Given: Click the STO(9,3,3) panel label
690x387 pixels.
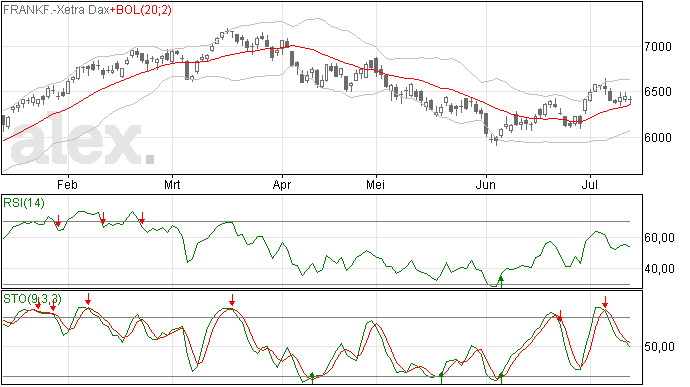Looking at the screenshot, I should pos(32,299).
